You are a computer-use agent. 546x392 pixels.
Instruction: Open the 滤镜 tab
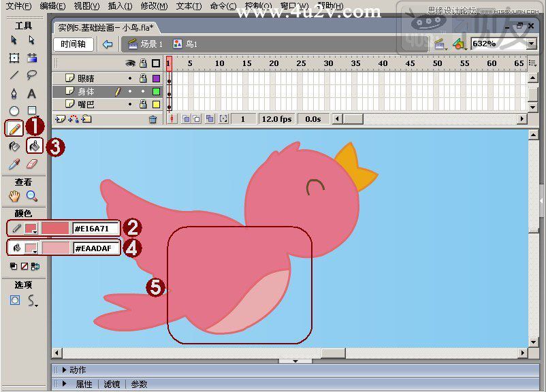coord(112,384)
